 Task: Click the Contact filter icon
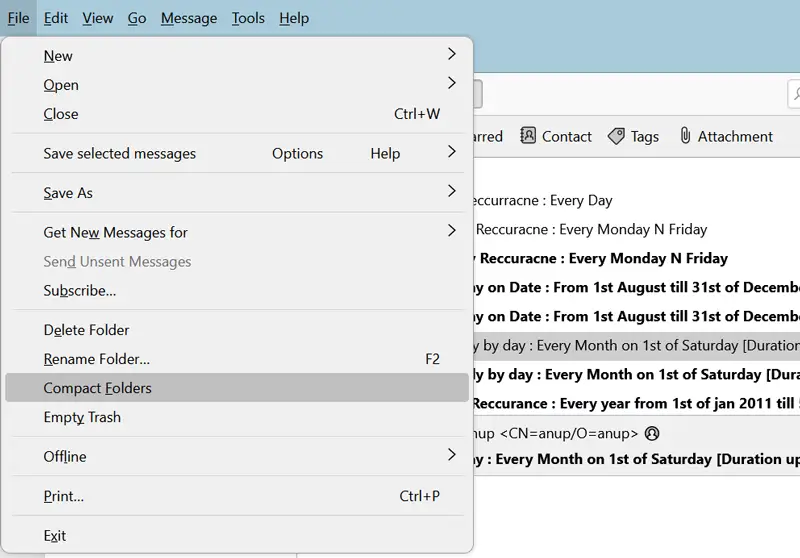[x=525, y=136]
